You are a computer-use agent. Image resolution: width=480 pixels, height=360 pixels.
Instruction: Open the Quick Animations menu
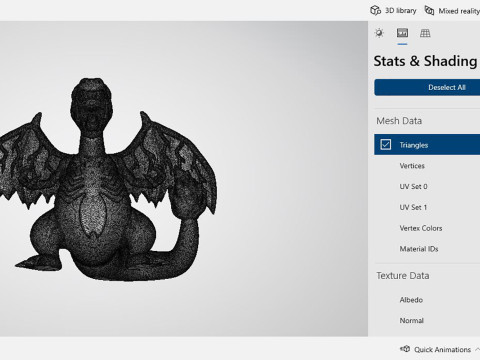click(440, 349)
